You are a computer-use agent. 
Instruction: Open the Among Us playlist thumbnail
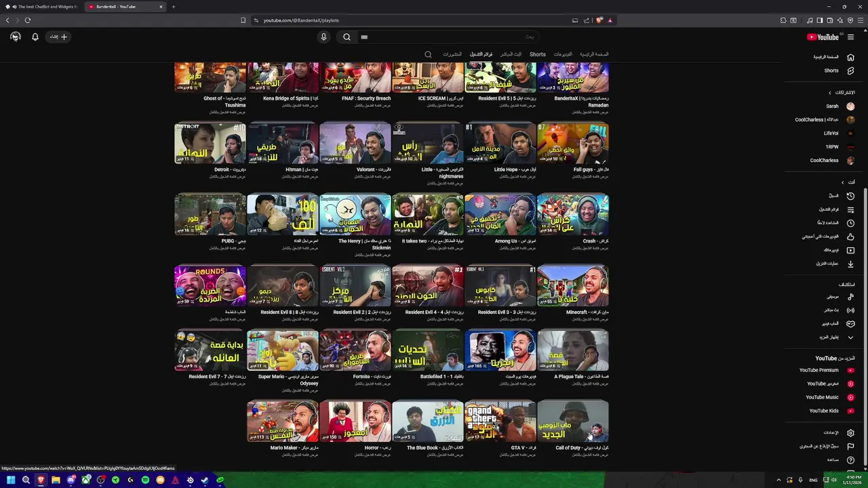pos(500,214)
